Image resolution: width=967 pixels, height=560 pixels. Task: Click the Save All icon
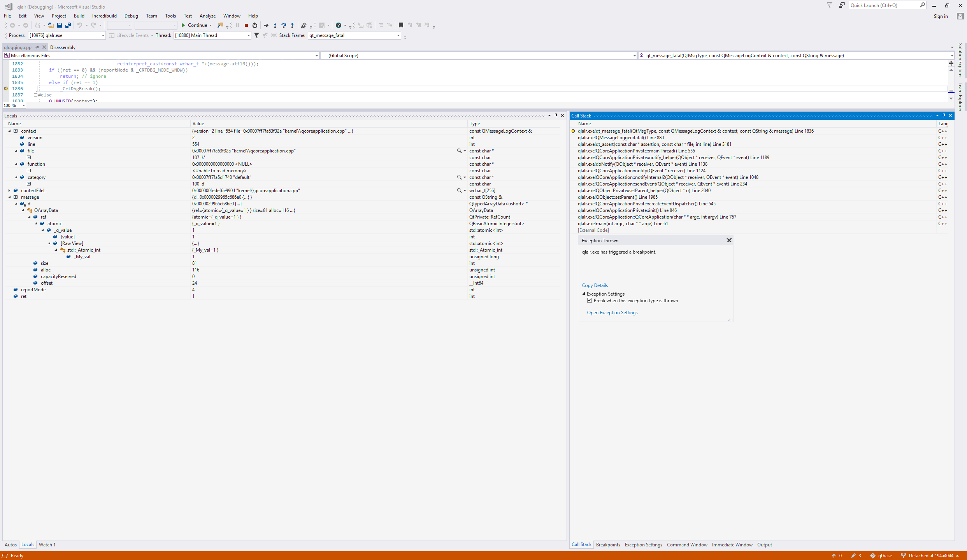pos(68,25)
